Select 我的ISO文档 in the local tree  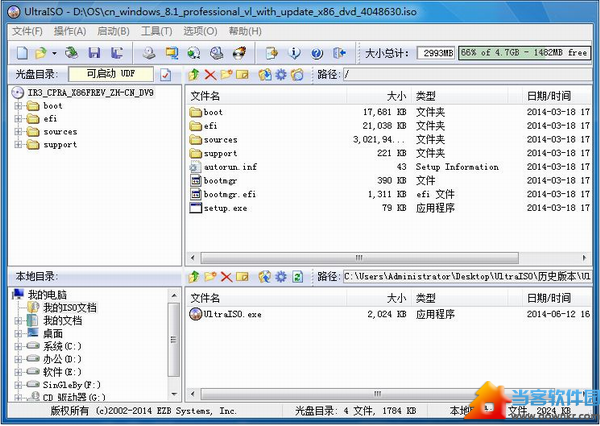coord(70,307)
